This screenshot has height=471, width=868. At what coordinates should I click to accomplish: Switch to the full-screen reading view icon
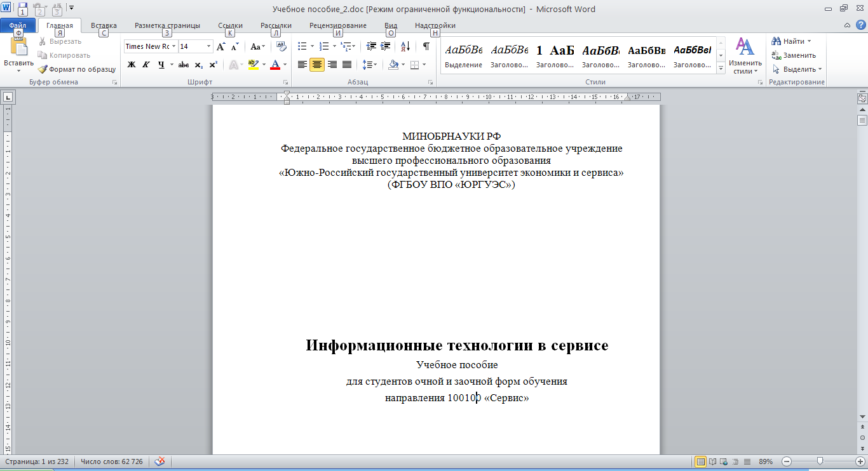(x=712, y=461)
